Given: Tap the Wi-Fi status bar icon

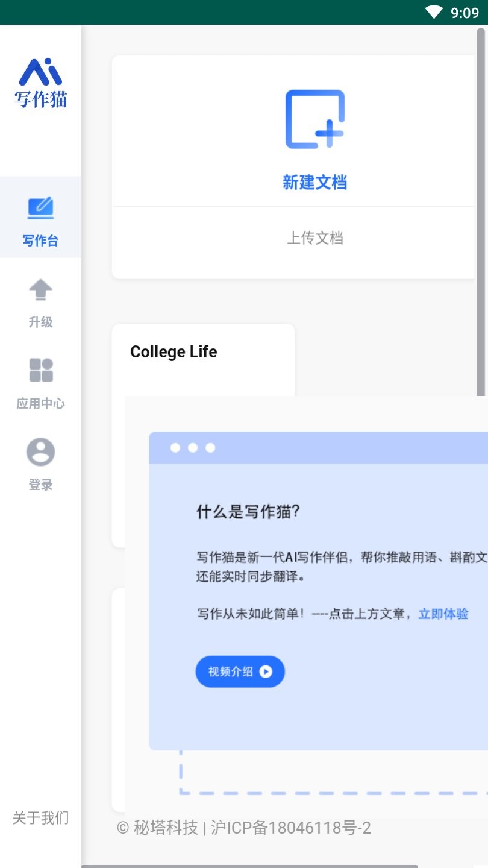Looking at the screenshot, I should (x=434, y=12).
